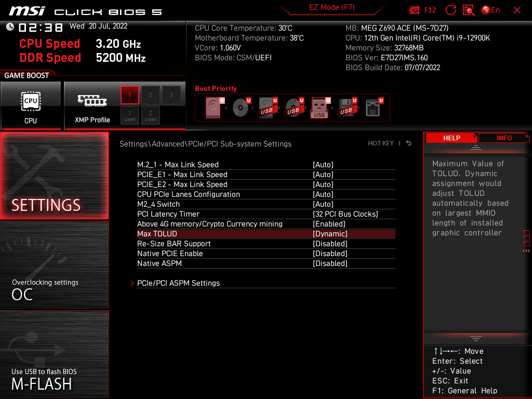The height and width of the screenshot is (399, 532).
Task: Select XMP profile 3
Action: (171, 95)
